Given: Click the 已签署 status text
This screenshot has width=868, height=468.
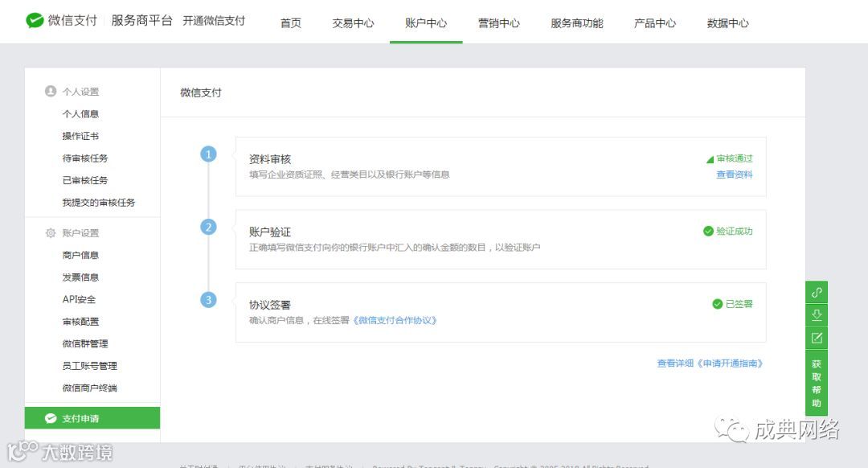Looking at the screenshot, I should pos(739,304).
